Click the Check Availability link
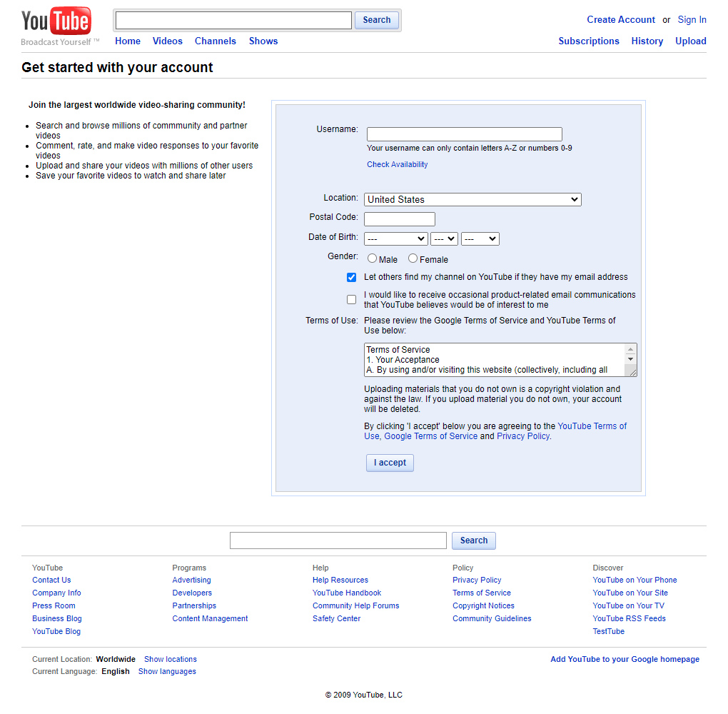Viewport: 728px width, 714px height. 398,164
